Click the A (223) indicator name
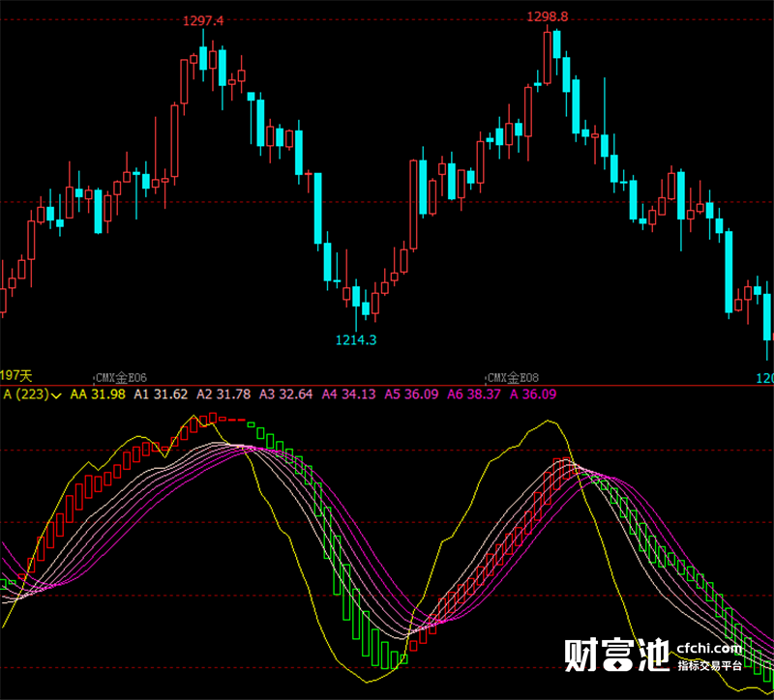 (26, 394)
